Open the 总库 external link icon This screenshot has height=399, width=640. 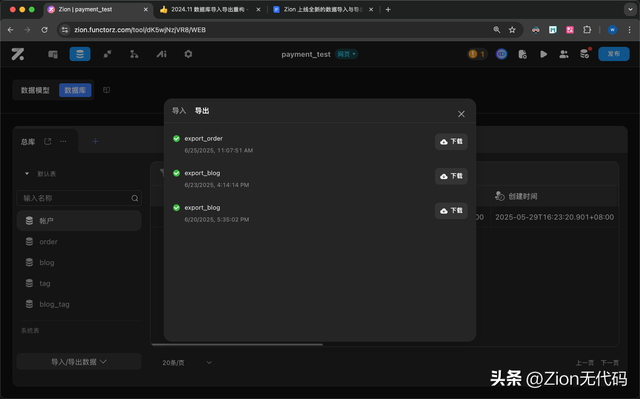[x=48, y=142]
